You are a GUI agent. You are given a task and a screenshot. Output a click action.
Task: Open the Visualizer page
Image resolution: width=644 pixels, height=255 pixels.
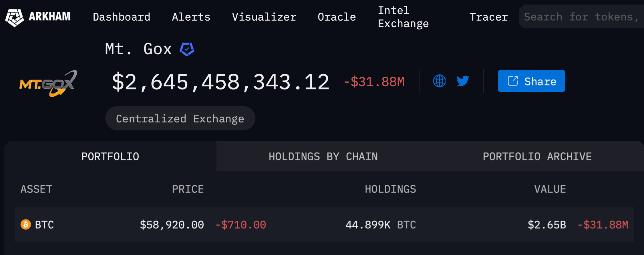click(x=264, y=17)
